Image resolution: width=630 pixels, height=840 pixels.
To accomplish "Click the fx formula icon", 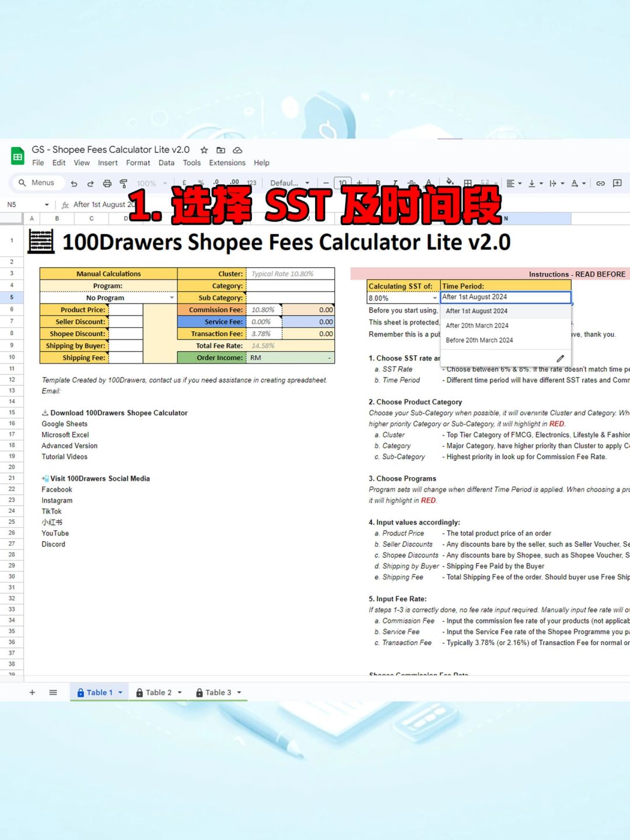I will 65,205.
